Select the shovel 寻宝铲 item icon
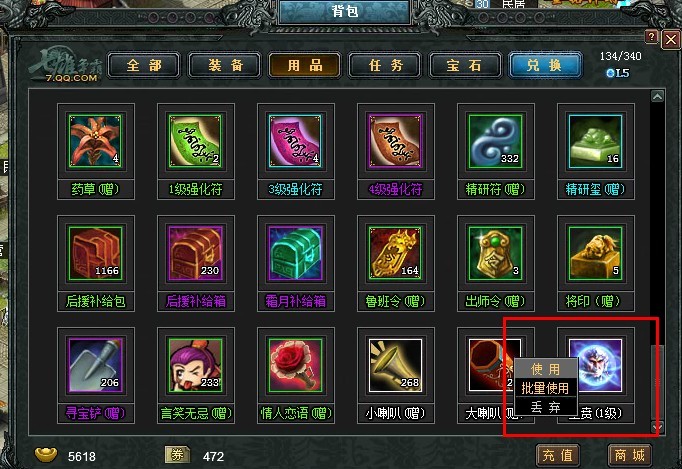Image resolution: width=682 pixels, height=469 pixels. (95, 365)
